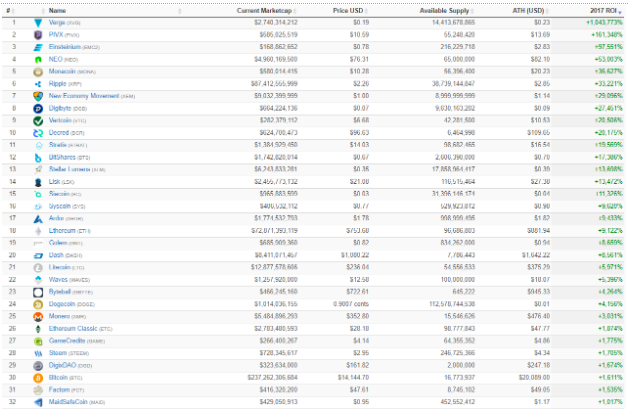Image resolution: width=628 pixels, height=413 pixels.
Task: Open the Ripple coin link
Action: click(x=58, y=84)
